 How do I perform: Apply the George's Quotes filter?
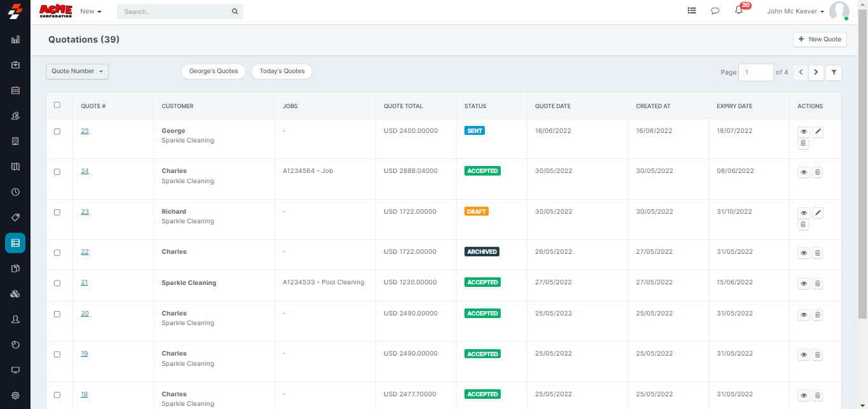214,71
